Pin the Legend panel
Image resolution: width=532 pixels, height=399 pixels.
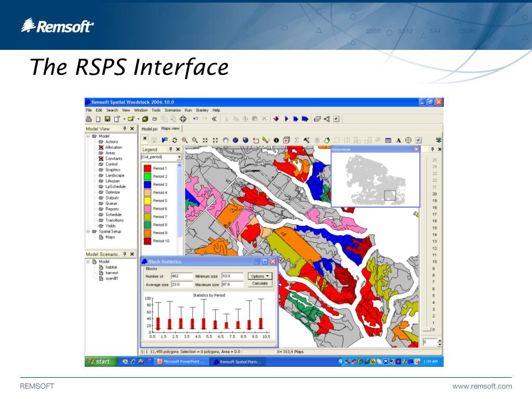(170, 149)
